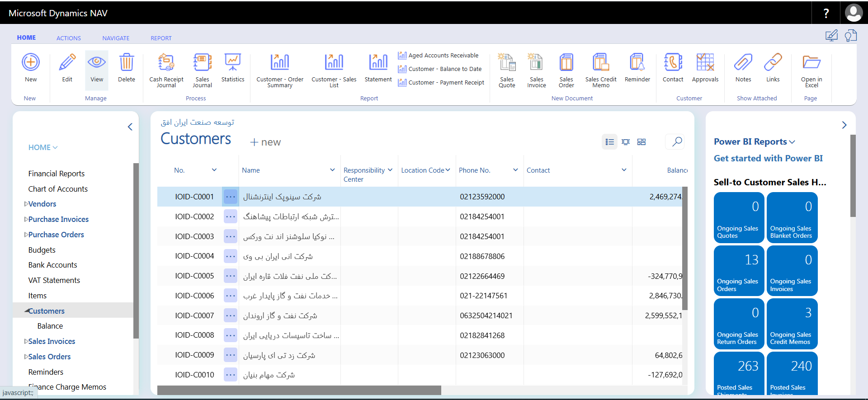This screenshot has width=868, height=400.
Task: Open Ongoing Sales Credit Memos tile
Action: [792, 323]
